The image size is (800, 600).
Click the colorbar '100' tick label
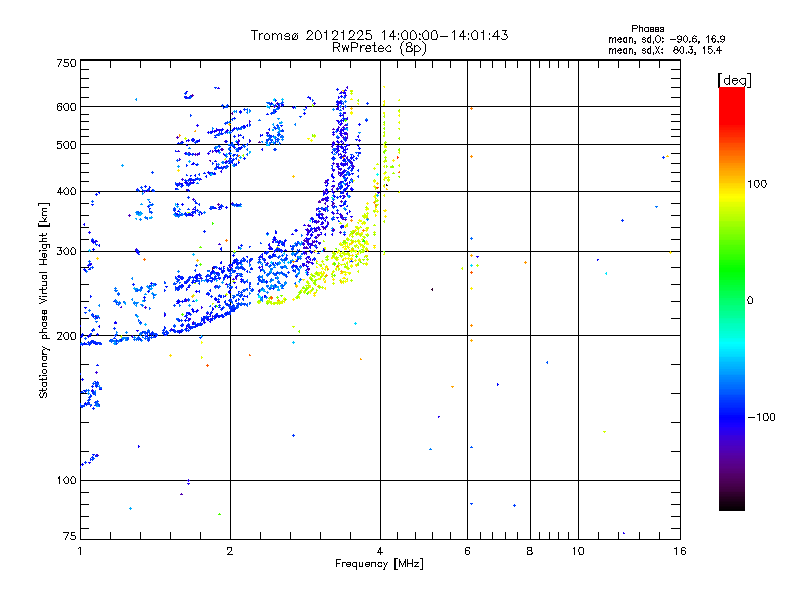pyautogui.click(x=757, y=184)
